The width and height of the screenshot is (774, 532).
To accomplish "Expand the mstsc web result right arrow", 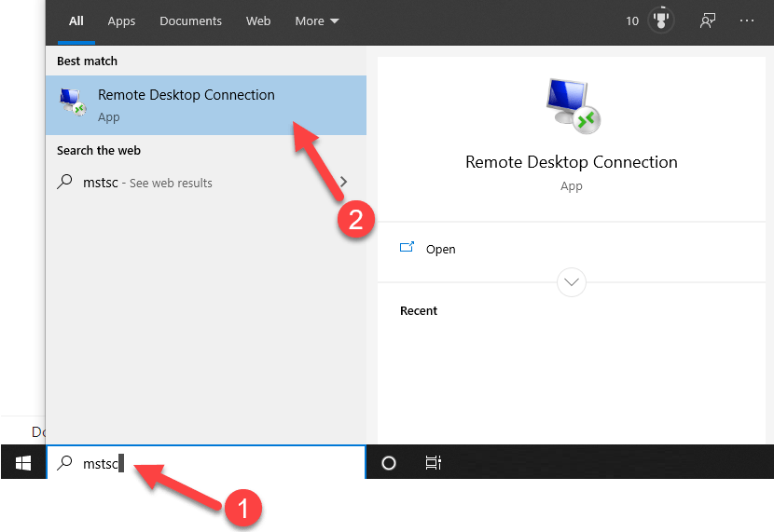I will coord(344,183).
